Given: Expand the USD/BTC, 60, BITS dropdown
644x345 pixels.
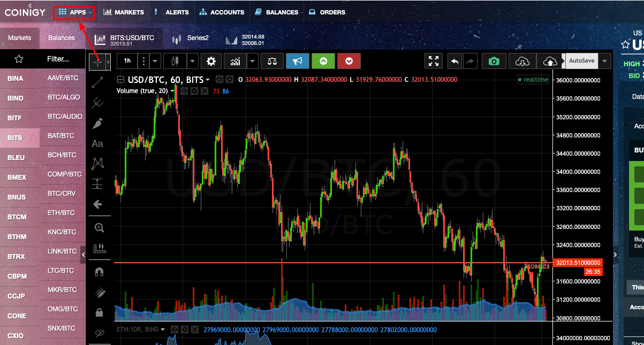Looking at the screenshot, I should [208, 80].
